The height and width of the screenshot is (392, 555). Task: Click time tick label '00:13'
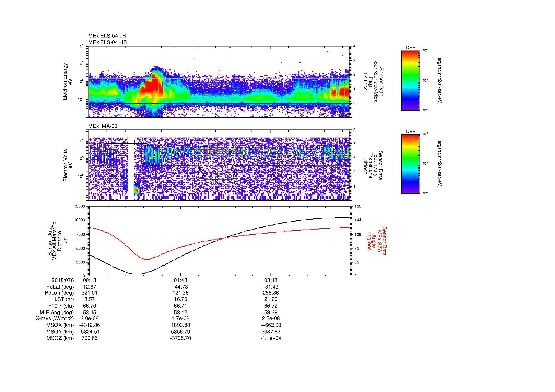[90, 280]
